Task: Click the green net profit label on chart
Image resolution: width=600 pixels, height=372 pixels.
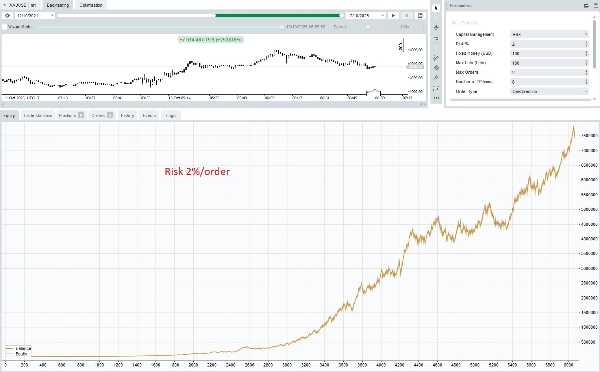Action: pos(210,39)
